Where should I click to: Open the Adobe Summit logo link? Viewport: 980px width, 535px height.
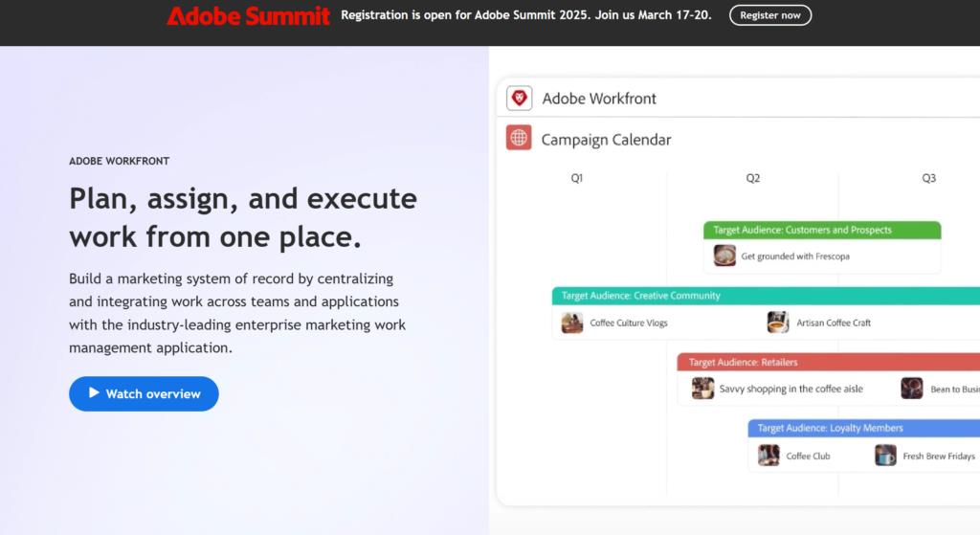pyautogui.click(x=248, y=15)
